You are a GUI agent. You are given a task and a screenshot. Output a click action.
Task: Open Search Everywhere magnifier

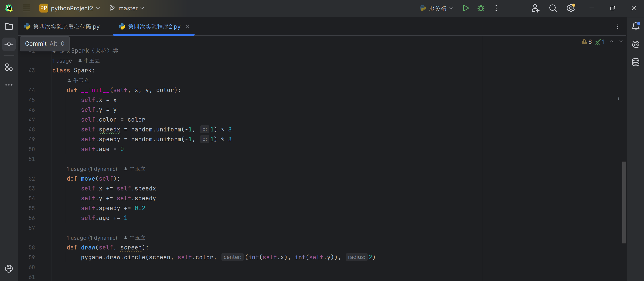(x=553, y=8)
